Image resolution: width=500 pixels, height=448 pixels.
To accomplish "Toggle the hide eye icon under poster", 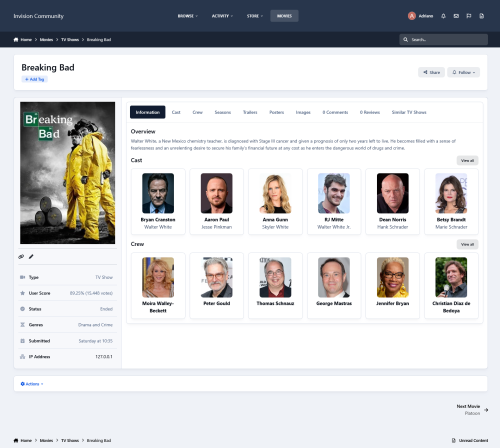I will [x=21, y=256].
